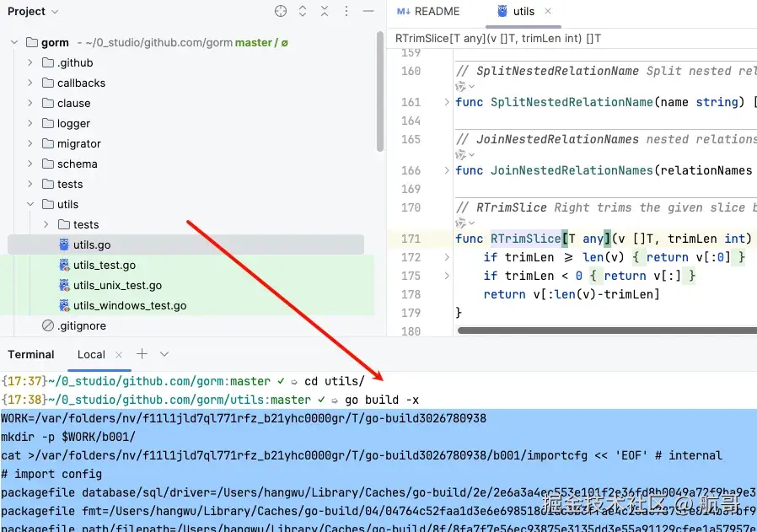Expand the schema folder
757x532 pixels.
[x=30, y=164]
